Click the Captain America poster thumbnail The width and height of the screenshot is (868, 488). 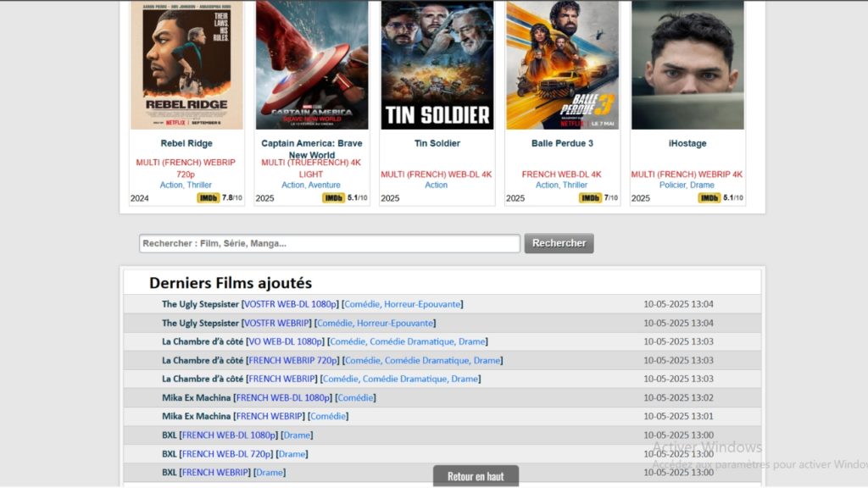(x=312, y=65)
